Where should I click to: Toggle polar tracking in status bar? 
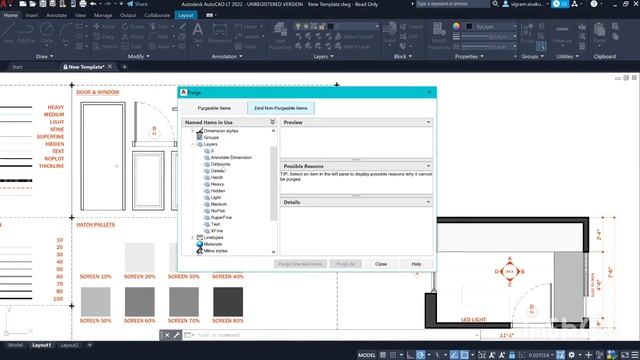(x=420, y=355)
